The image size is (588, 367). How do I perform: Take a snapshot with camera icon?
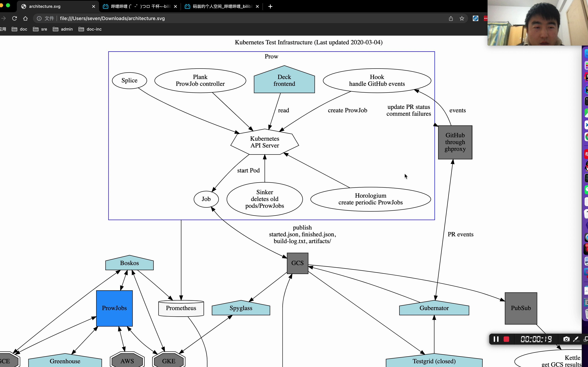click(566, 339)
